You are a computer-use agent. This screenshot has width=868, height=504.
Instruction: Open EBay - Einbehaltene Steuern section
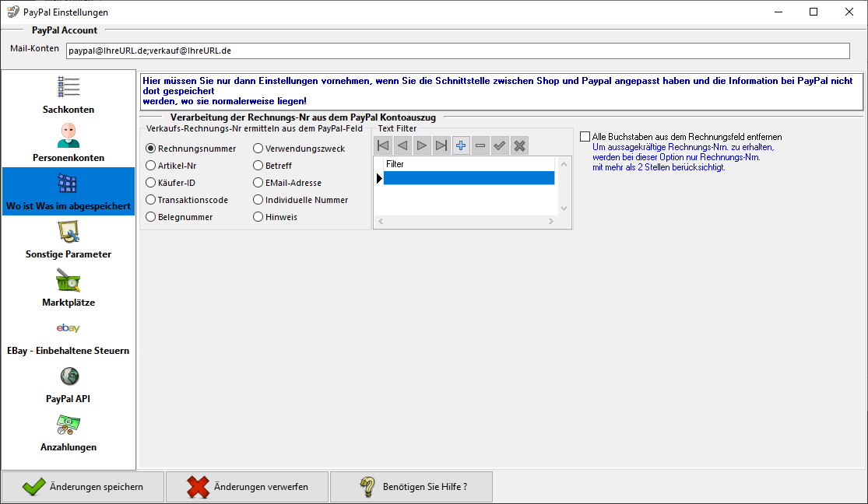point(69,336)
